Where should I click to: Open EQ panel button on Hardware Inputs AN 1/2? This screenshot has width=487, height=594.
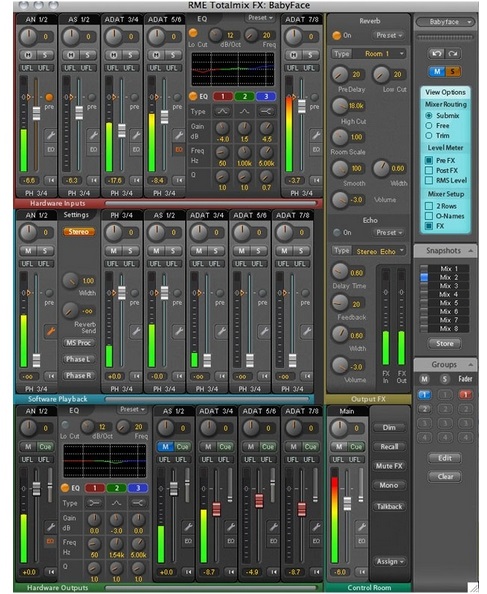[x=51, y=150]
